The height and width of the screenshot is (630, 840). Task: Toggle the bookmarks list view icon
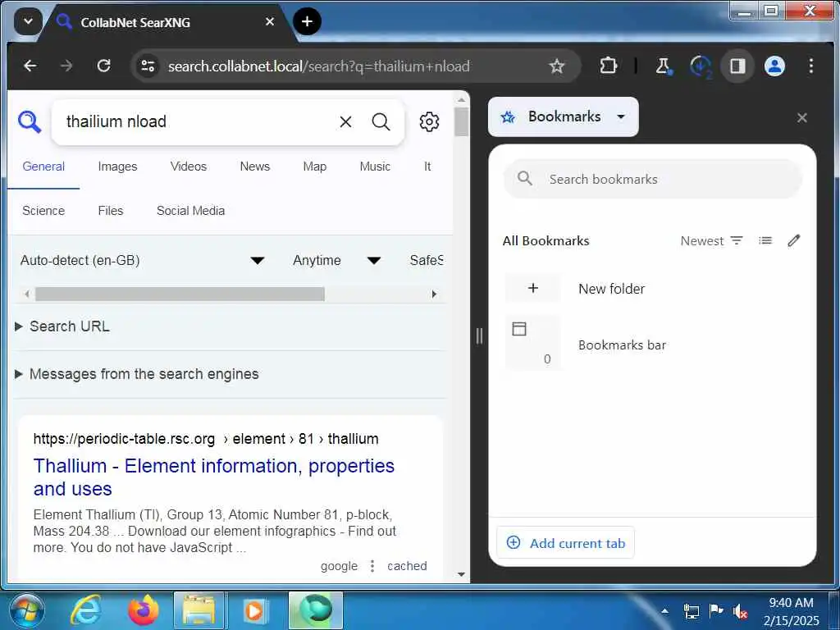coord(765,241)
